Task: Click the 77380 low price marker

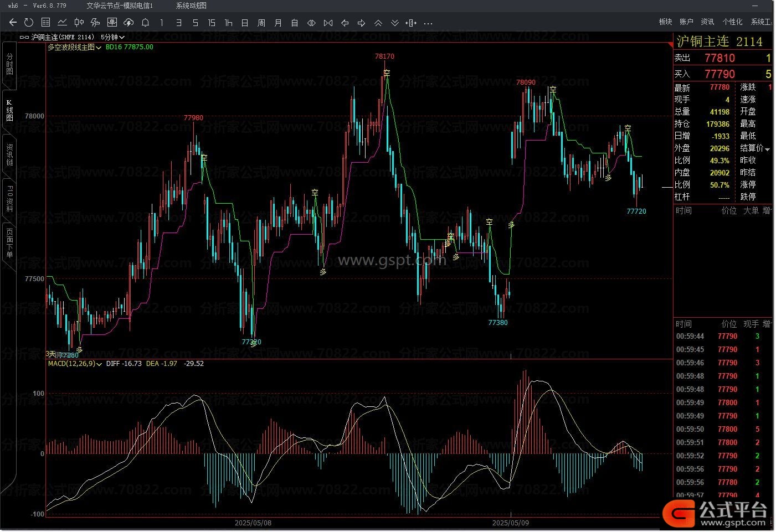Action: pos(498,323)
